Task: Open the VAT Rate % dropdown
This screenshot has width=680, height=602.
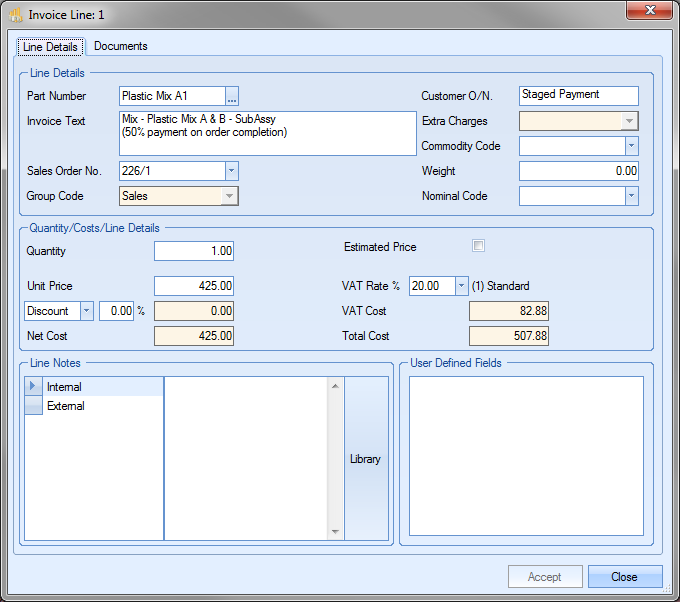Action: coord(460,286)
